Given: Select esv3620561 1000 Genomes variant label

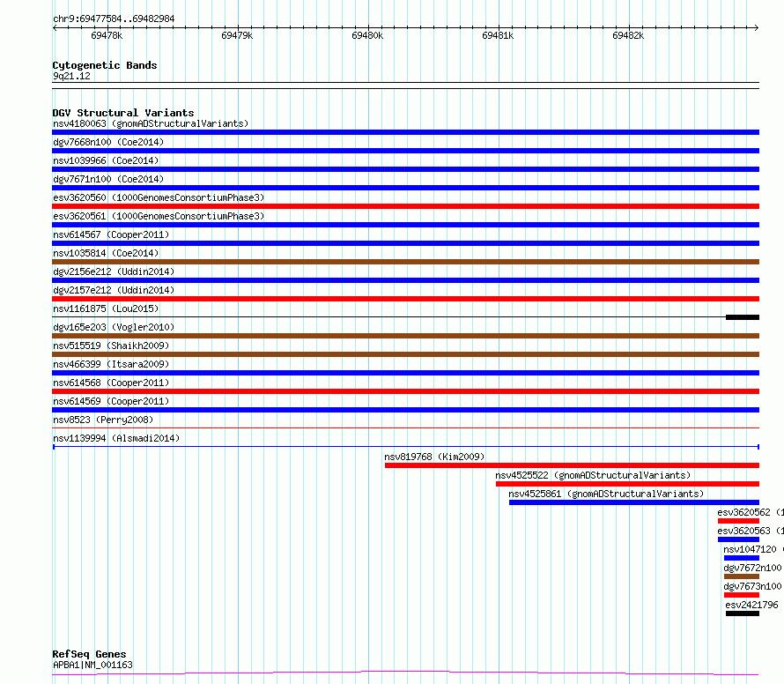Looking at the screenshot, I should [x=159, y=216].
